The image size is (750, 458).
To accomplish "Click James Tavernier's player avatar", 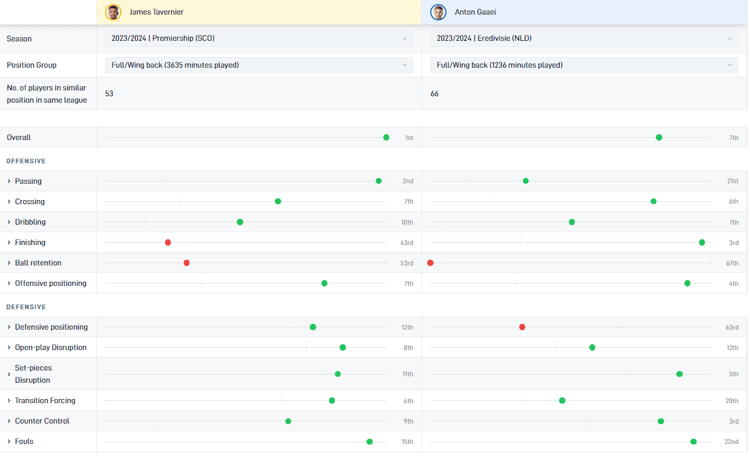I will [113, 12].
